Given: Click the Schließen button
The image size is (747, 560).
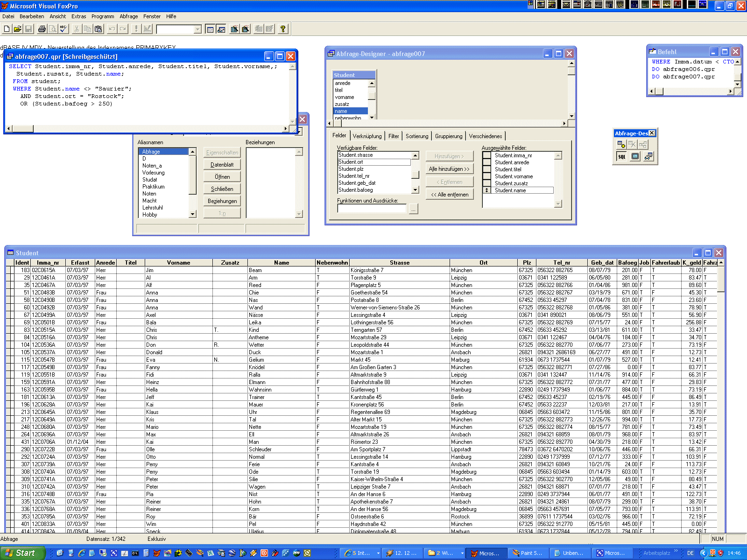Looking at the screenshot, I should coord(222,189).
